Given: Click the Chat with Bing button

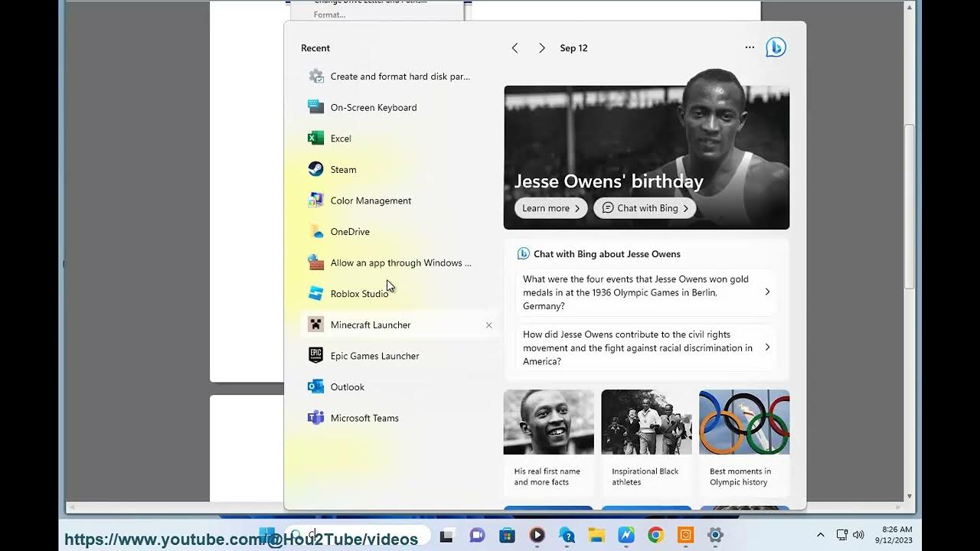Looking at the screenshot, I should (x=645, y=208).
